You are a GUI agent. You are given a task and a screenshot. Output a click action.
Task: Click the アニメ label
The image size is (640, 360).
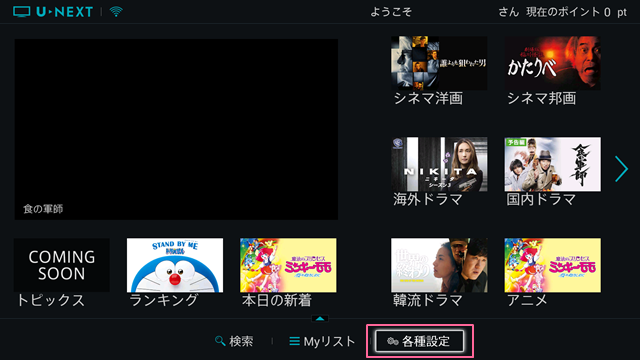[x=527, y=301]
